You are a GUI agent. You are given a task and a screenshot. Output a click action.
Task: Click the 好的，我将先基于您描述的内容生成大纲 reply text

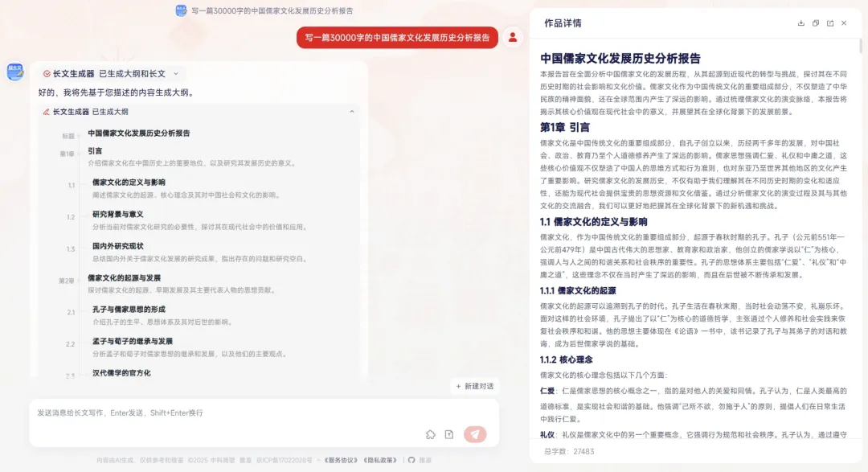click(x=117, y=92)
